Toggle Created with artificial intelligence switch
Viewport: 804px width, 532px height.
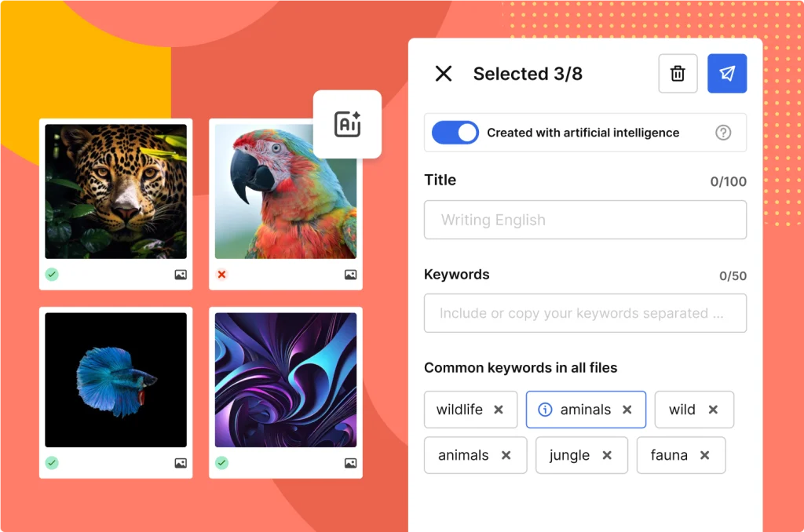click(455, 133)
